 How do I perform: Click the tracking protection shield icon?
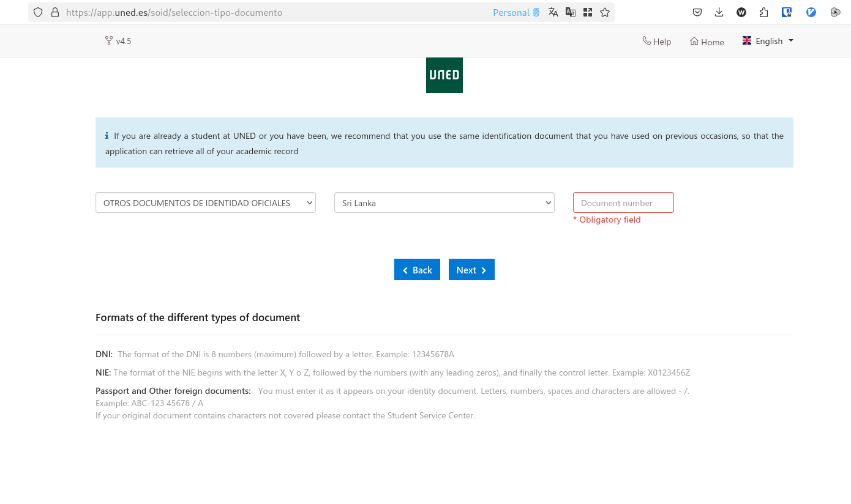pos(38,12)
